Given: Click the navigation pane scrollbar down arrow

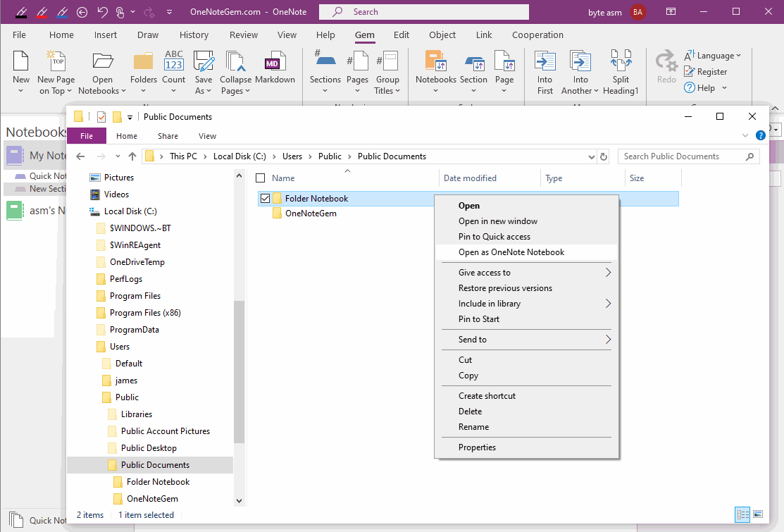Looking at the screenshot, I should [x=239, y=500].
